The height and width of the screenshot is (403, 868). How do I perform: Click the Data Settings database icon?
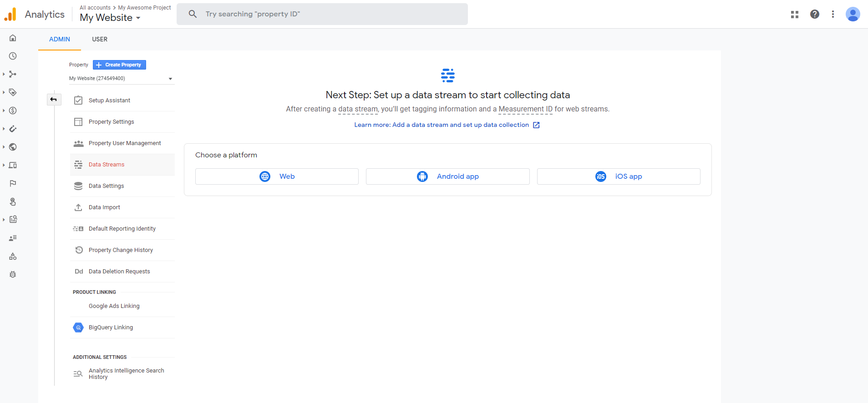pos(78,186)
